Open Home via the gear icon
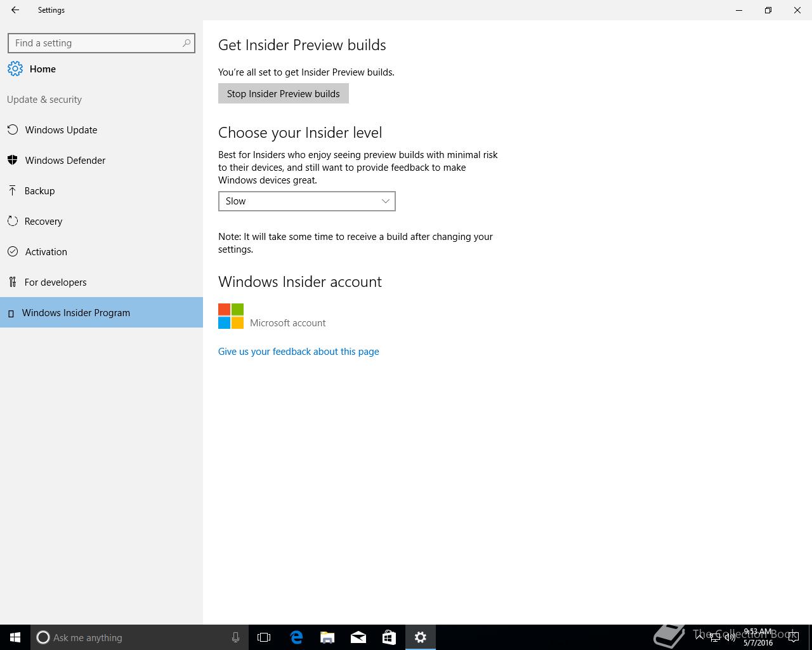The width and height of the screenshot is (812, 650). point(15,69)
